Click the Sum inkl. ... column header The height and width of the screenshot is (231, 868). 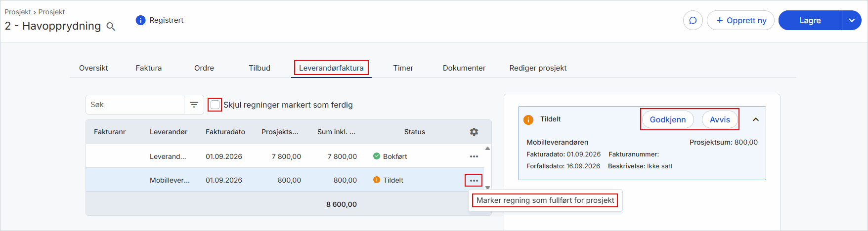point(336,132)
